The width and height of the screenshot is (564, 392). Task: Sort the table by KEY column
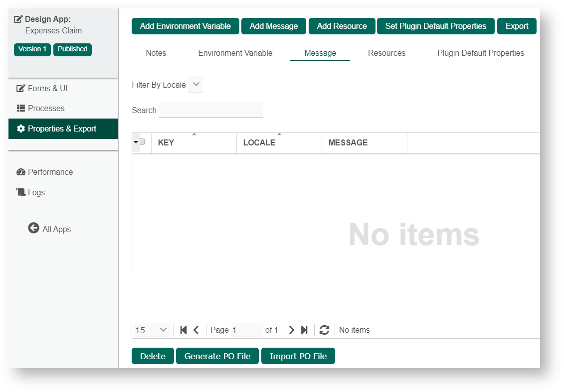(x=166, y=142)
